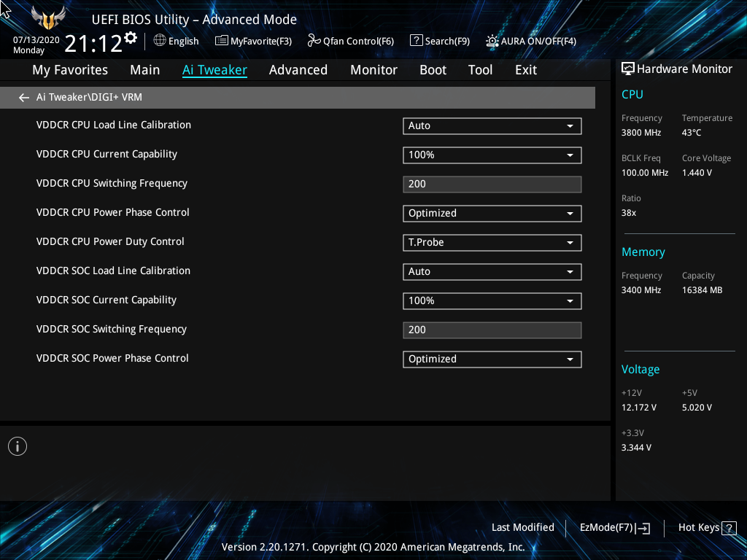Click +12V reading 12.172 V
The image size is (747, 560).
pyautogui.click(x=638, y=408)
